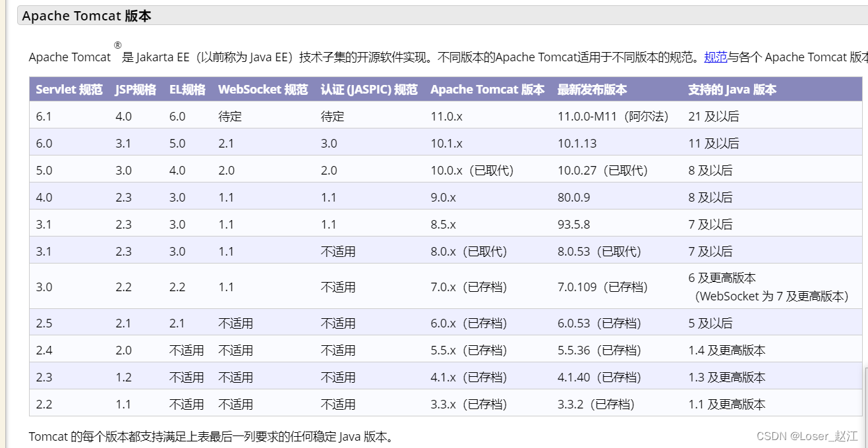Screen dimensions: 868x448
Task: Select the 8.0.53（已取代）release cell
Action: pyautogui.click(x=599, y=252)
